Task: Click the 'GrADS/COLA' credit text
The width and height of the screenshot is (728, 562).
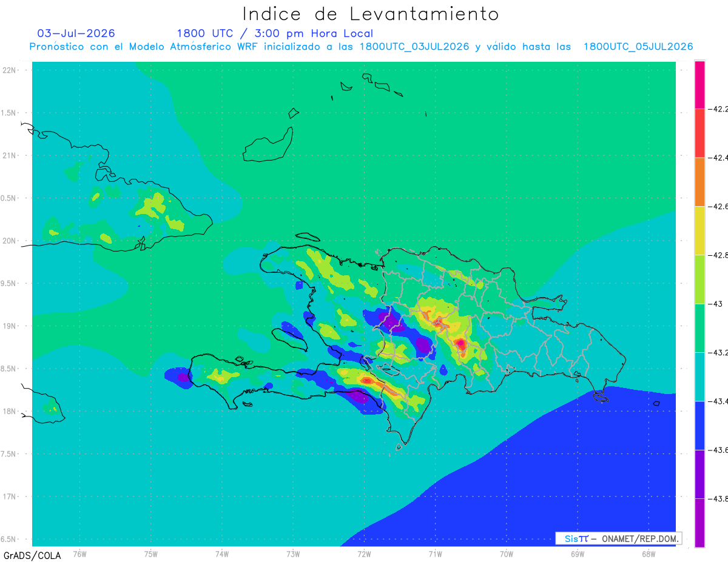Action: pyautogui.click(x=32, y=555)
